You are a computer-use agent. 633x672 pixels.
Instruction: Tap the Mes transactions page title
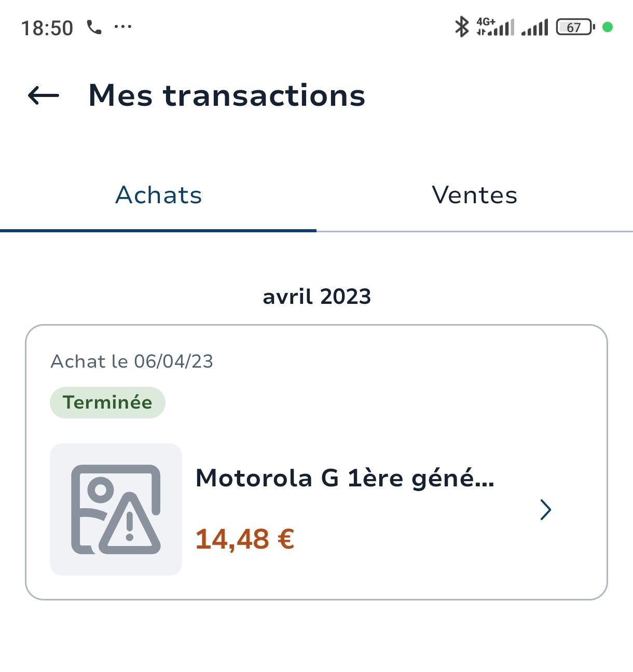coord(227,95)
